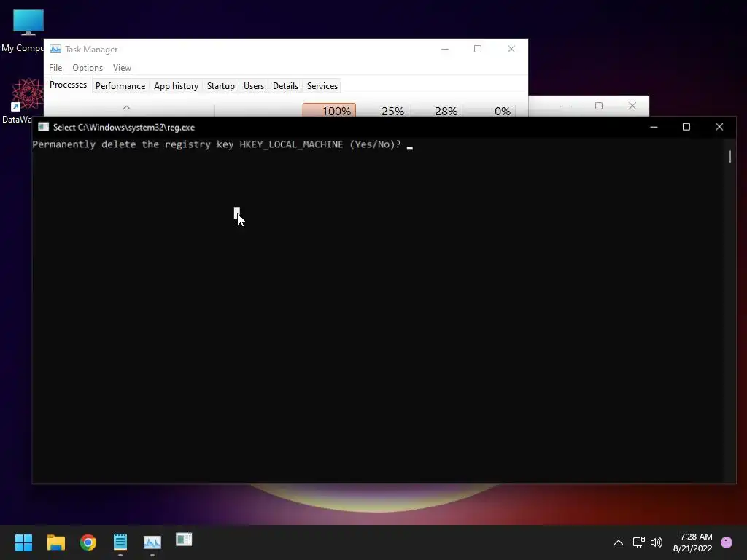
Task: Sort by the 28% disk column header
Action: (x=436, y=110)
